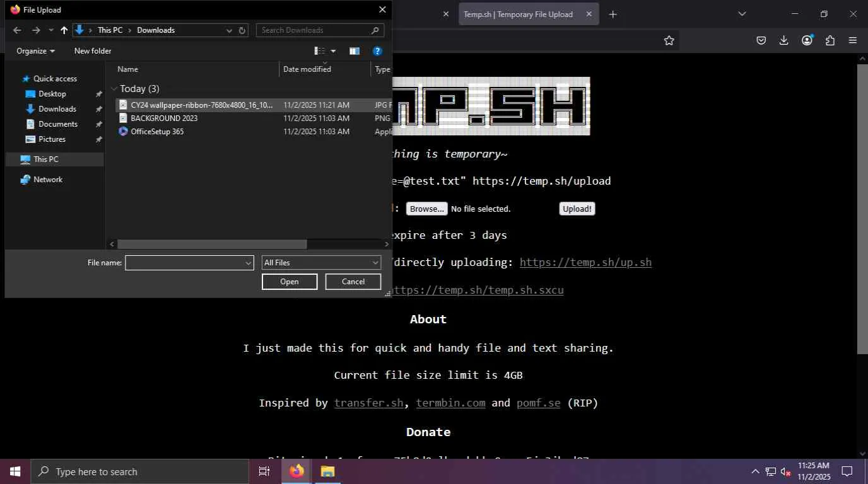Screen dimensions: 868x484
Task: Open the muted volume tray icon
Action: [786, 471]
